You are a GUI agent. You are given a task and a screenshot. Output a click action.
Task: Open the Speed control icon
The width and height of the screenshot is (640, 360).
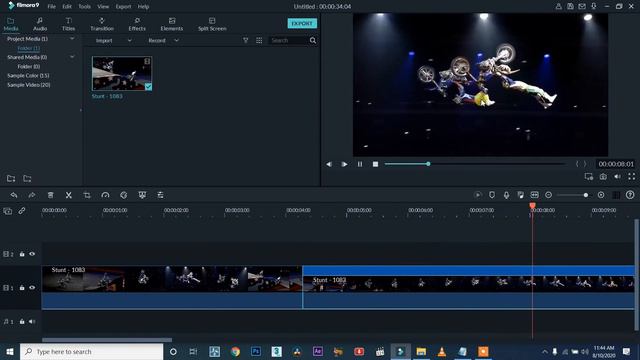click(105, 195)
